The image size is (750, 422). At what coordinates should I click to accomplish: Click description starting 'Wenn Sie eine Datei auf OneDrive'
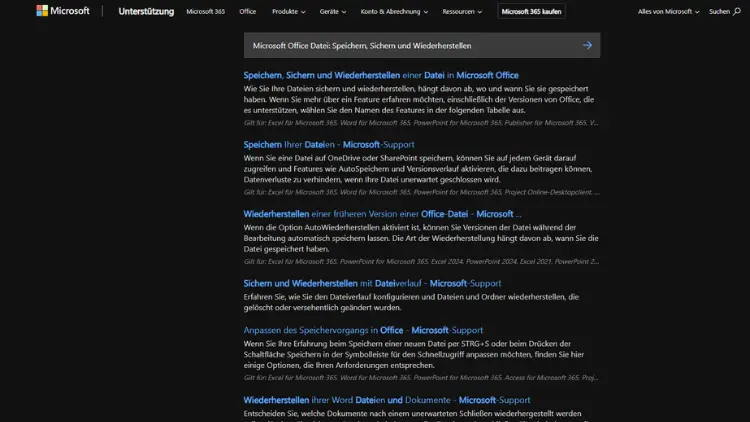(418, 169)
